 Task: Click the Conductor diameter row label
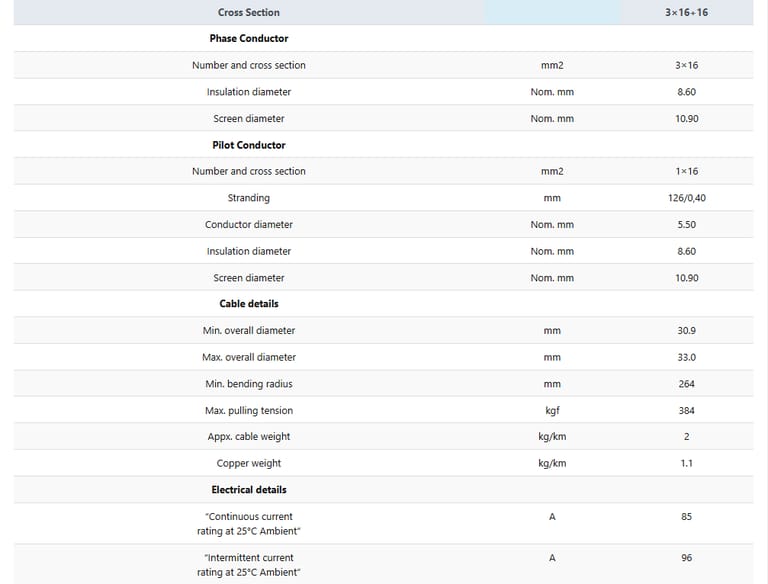tap(249, 225)
